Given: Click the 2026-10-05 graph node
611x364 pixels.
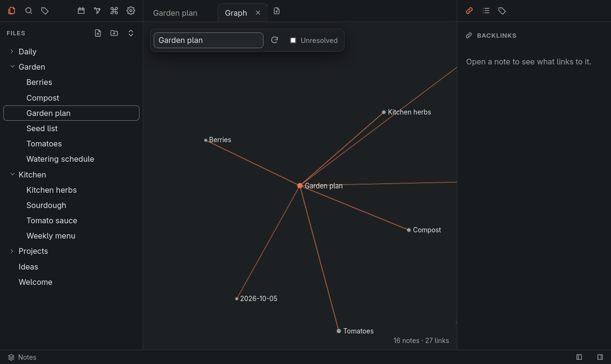Looking at the screenshot, I should tap(237, 299).
